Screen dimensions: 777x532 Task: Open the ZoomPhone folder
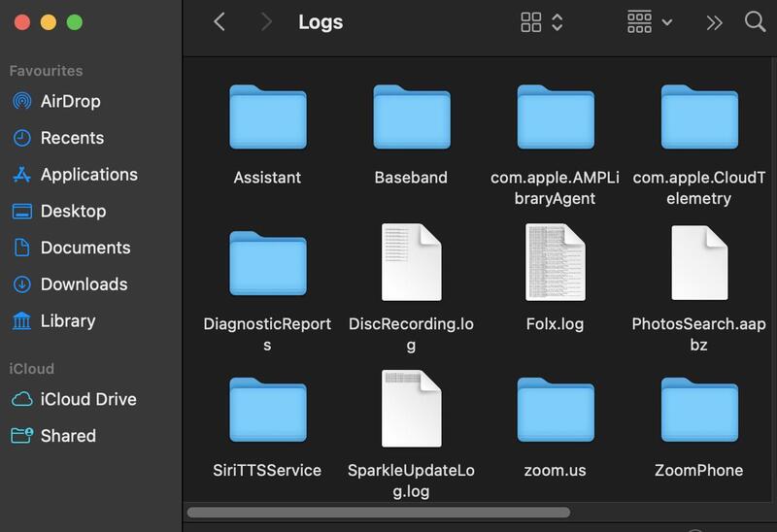tap(698, 410)
